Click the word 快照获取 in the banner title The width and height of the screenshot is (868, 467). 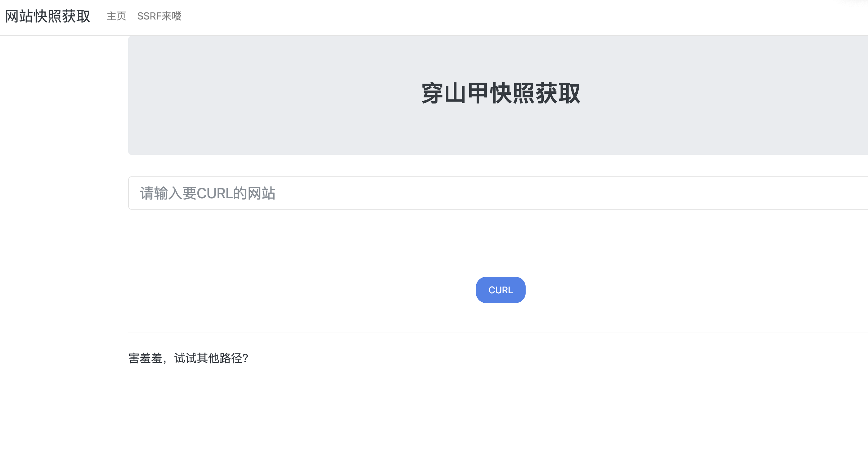(x=535, y=93)
